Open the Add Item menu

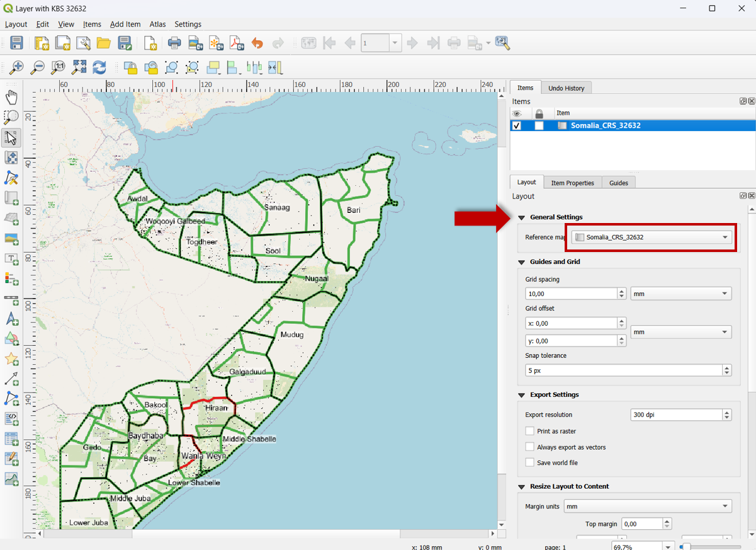[x=125, y=24]
